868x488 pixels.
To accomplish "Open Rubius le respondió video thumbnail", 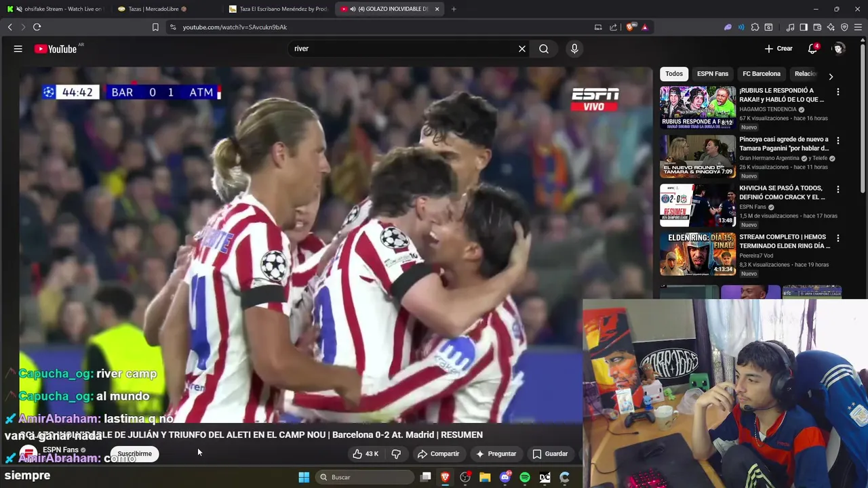I will 698,107.
